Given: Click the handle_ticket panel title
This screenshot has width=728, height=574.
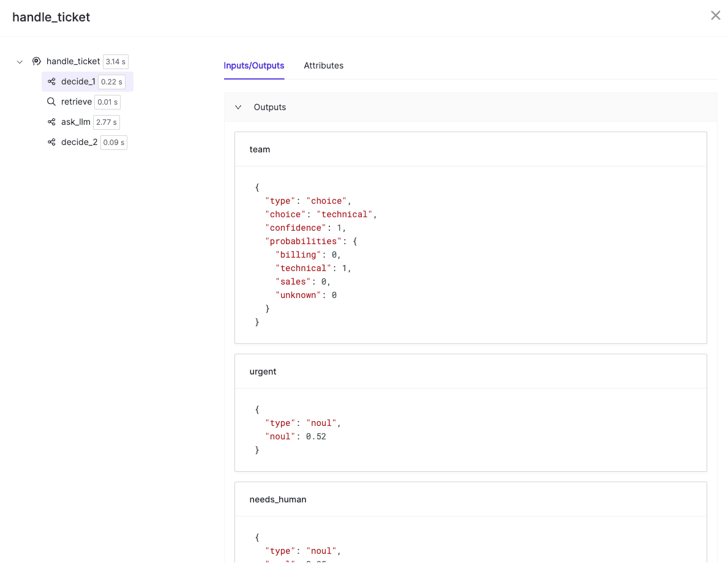Looking at the screenshot, I should (x=51, y=17).
